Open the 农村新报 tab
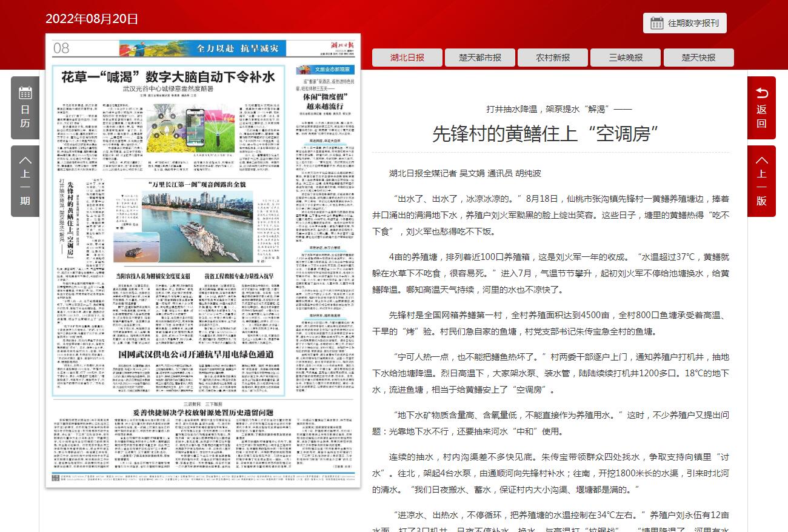The height and width of the screenshot is (532, 788). pos(553,58)
